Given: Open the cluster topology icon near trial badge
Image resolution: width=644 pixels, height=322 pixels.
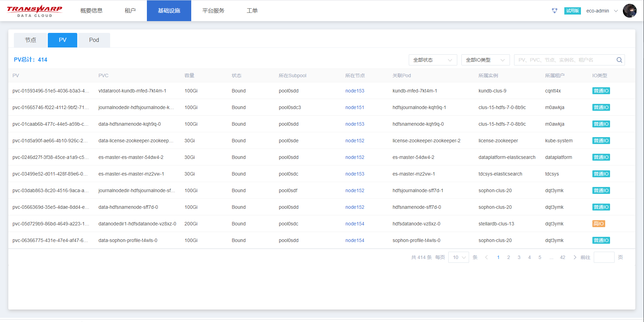Looking at the screenshot, I should (555, 11).
